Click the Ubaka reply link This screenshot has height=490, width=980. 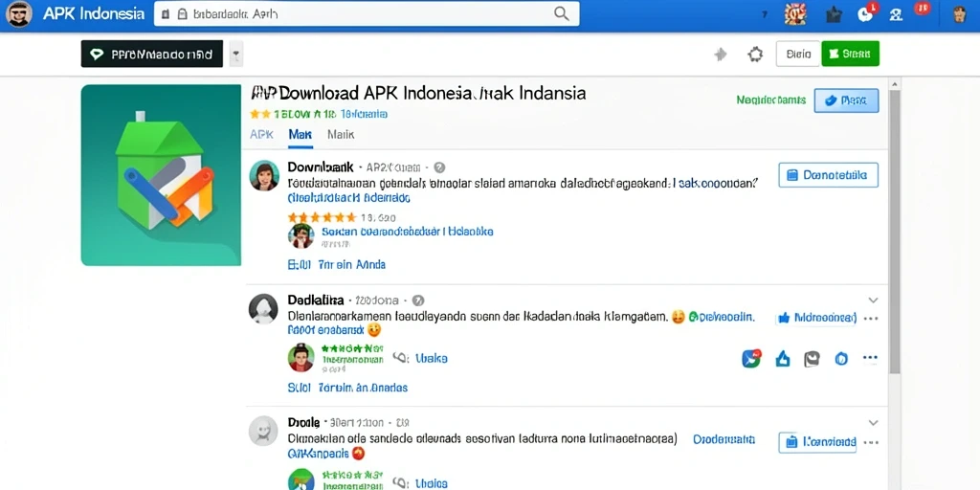click(x=432, y=358)
